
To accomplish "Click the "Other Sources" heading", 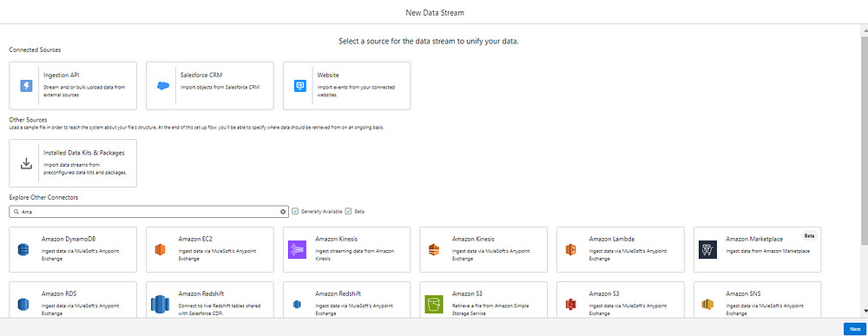I will pyautogui.click(x=29, y=120).
